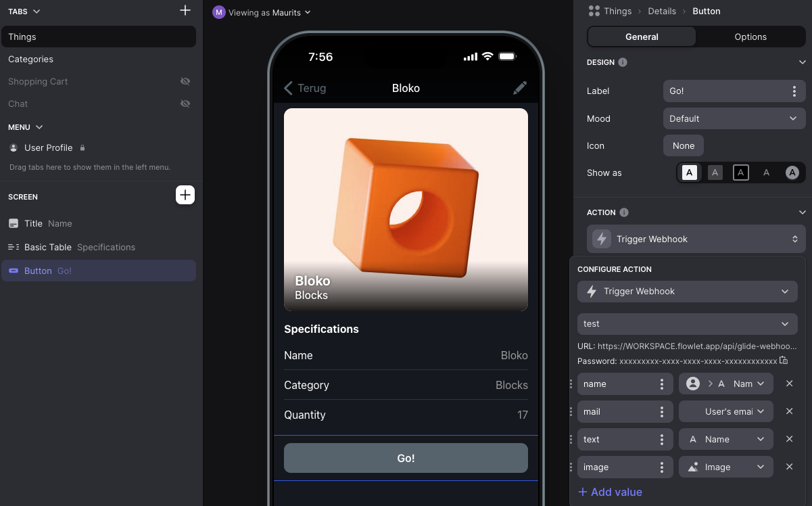The image size is (812, 506).
Task: Add a new tab with plus icon
Action: click(x=185, y=11)
